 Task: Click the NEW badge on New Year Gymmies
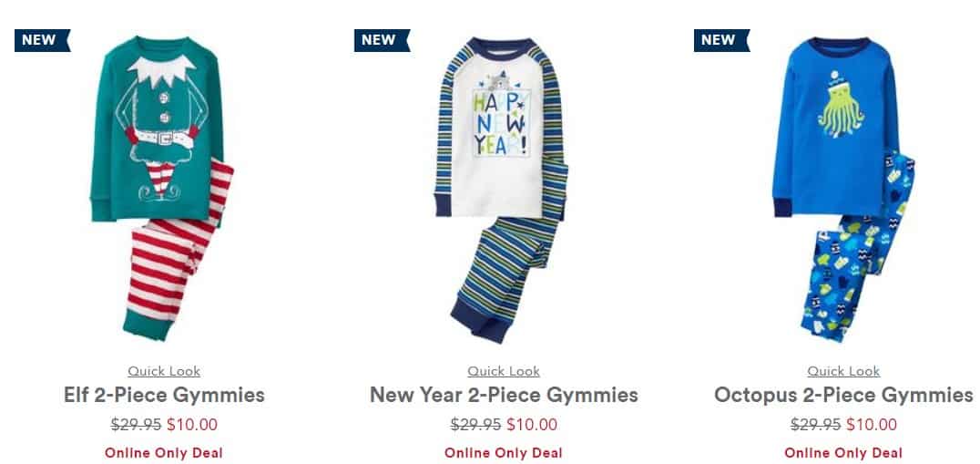pos(382,40)
